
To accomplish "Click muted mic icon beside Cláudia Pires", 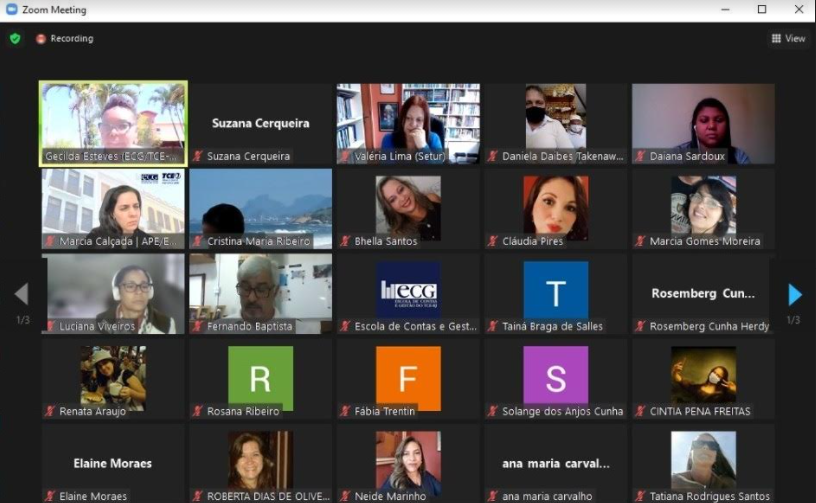I will tap(492, 242).
